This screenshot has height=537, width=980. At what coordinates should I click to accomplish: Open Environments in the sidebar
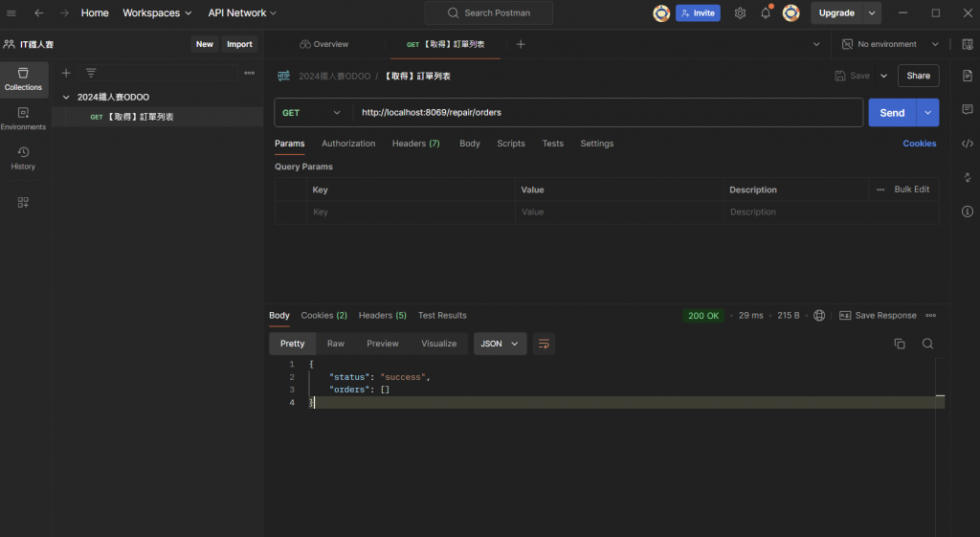[x=24, y=119]
